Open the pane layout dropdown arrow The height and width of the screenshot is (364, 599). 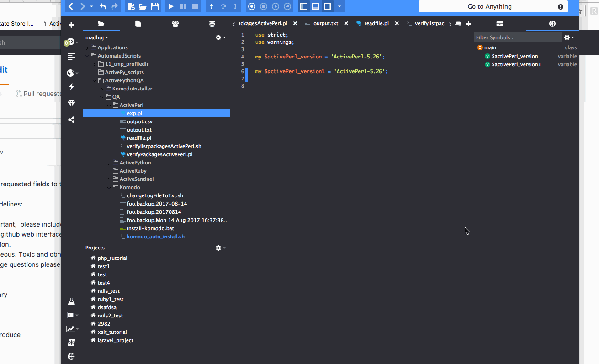339,6
